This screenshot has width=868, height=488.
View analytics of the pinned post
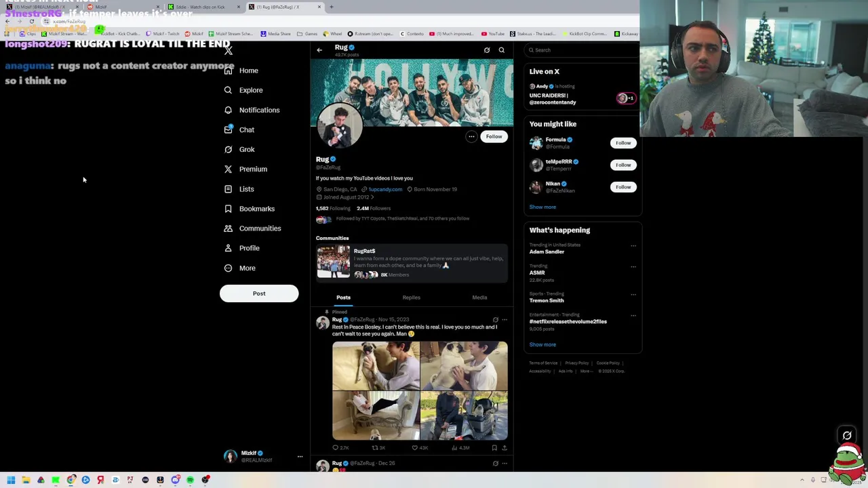[460, 448]
